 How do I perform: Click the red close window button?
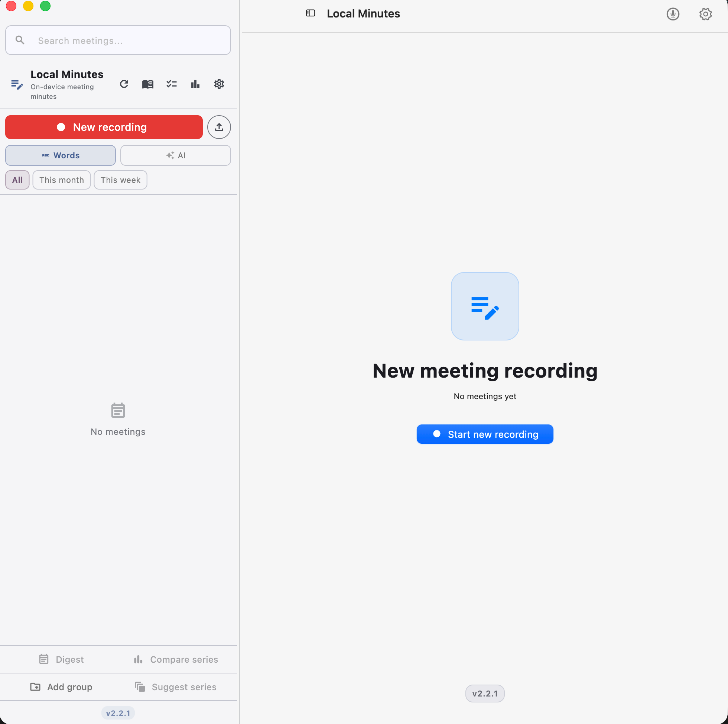coord(11,6)
